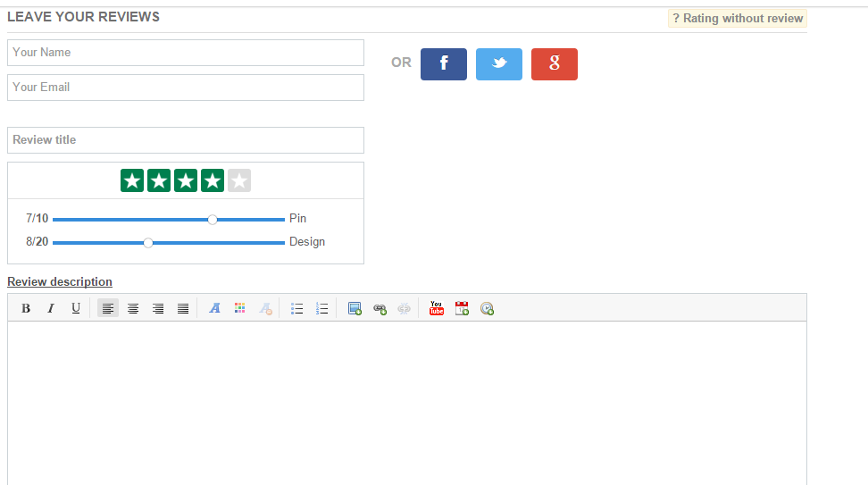Click the Review description label
The width and height of the screenshot is (868, 485).
pos(60,282)
